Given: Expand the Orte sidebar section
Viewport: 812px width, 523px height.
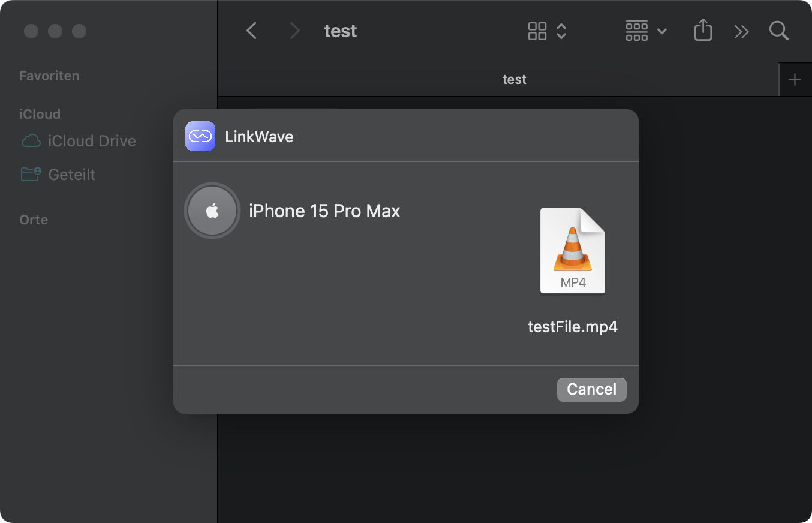Looking at the screenshot, I should click(34, 220).
